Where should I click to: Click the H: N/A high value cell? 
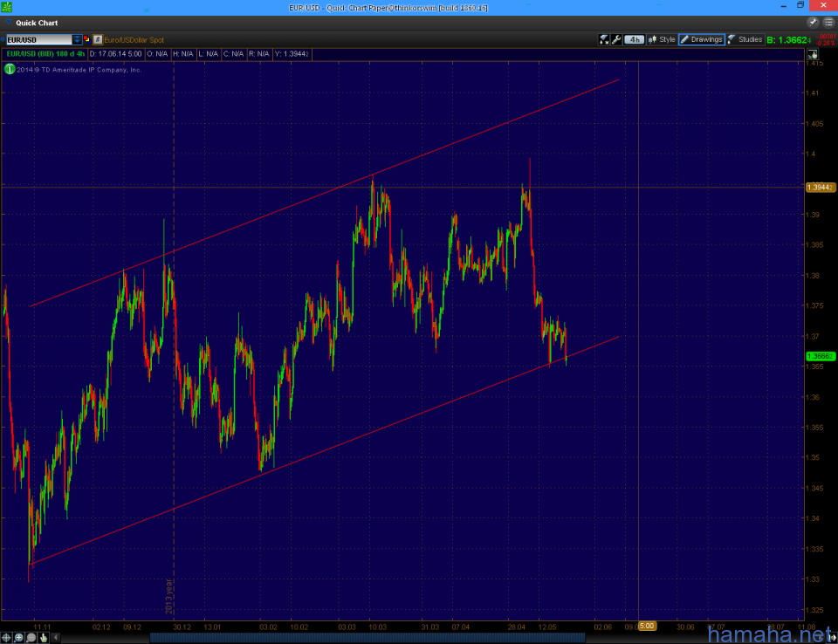pyautogui.click(x=183, y=54)
